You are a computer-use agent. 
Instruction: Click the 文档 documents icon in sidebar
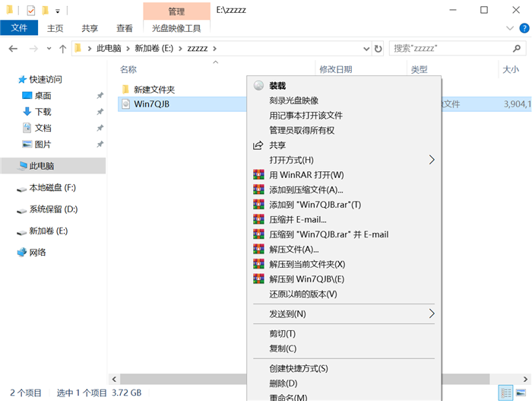tap(27, 128)
